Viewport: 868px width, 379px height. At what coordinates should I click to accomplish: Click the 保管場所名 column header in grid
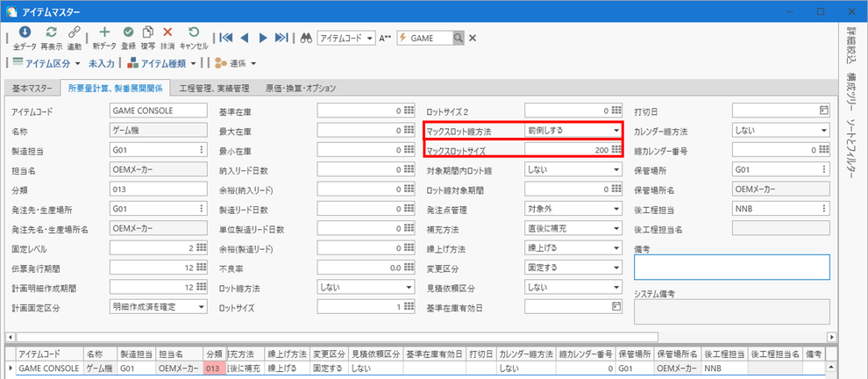point(677,354)
